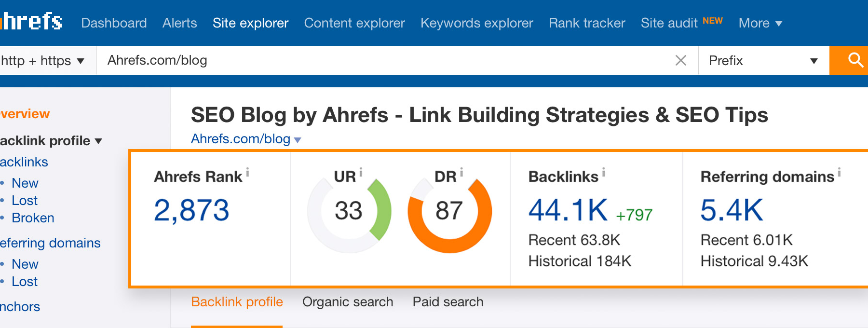The image size is (868, 328).
Task: Click info icon next to Ahrefs Rank
Action: 248,172
